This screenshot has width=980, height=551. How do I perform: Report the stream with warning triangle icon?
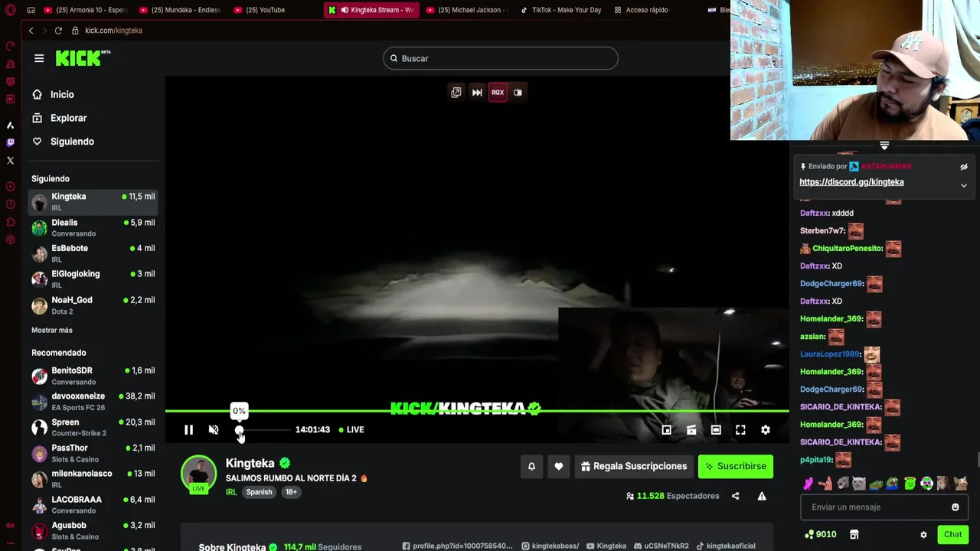762,496
